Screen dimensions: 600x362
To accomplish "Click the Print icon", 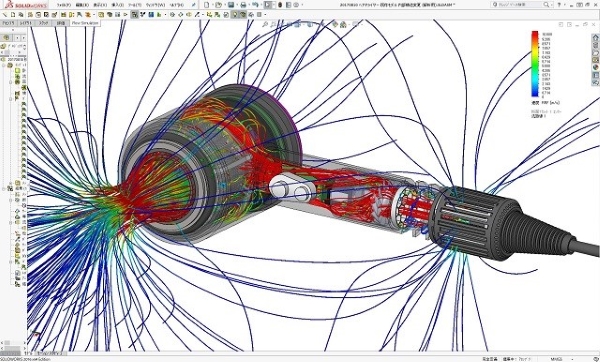I will tap(243, 5).
